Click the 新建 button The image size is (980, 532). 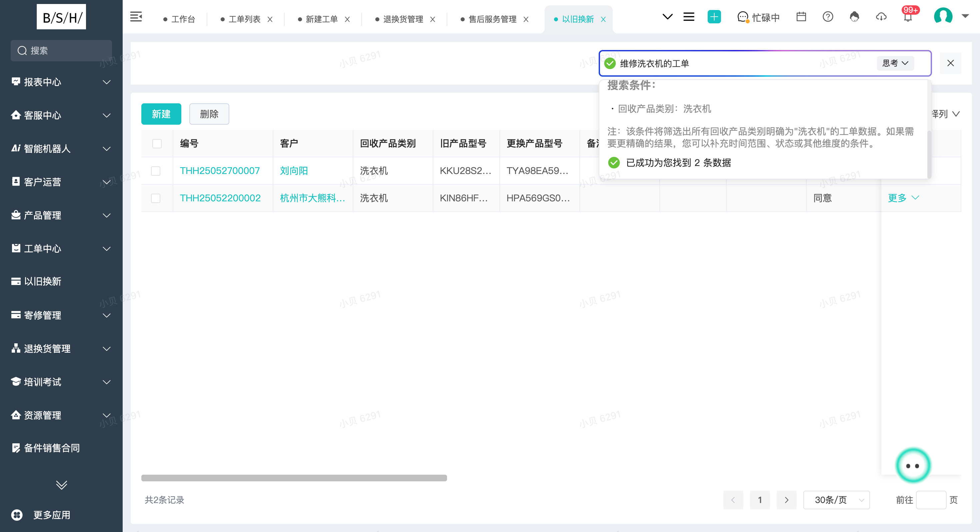tap(161, 114)
